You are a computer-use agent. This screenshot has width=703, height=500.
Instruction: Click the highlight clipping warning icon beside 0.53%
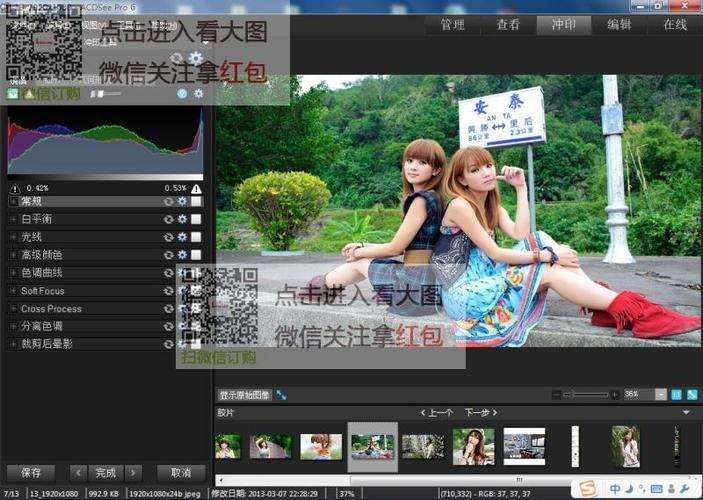[x=196, y=188]
